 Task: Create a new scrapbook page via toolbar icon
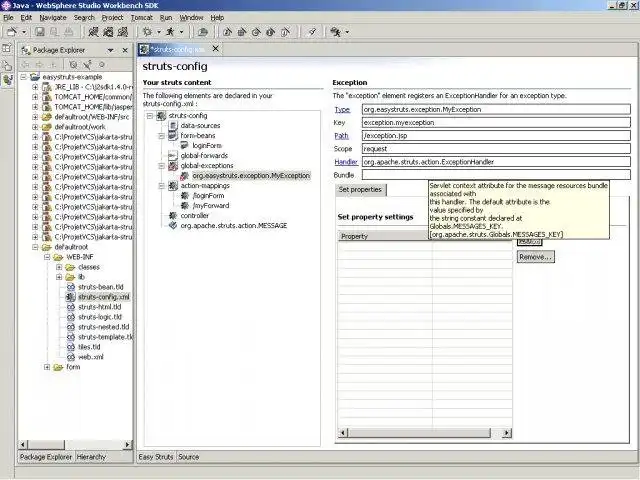(285, 32)
